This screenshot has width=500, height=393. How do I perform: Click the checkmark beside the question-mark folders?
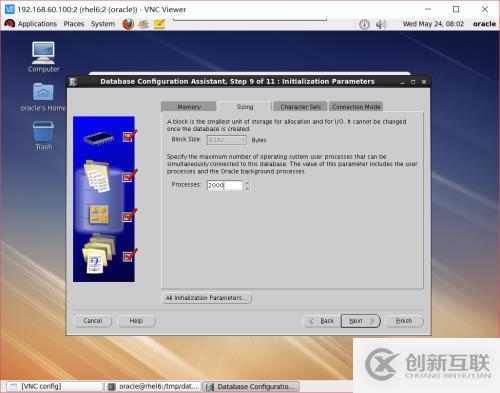[x=130, y=255]
